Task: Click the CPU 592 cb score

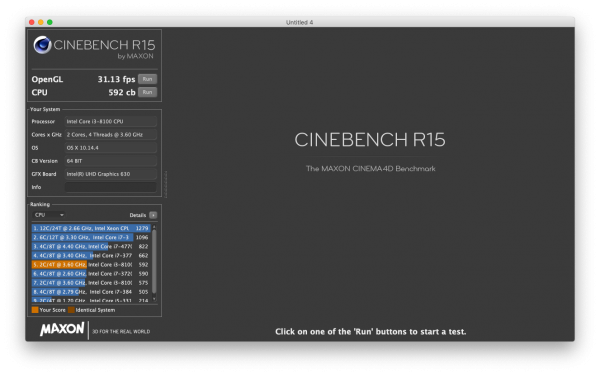Action: pyautogui.click(x=122, y=92)
